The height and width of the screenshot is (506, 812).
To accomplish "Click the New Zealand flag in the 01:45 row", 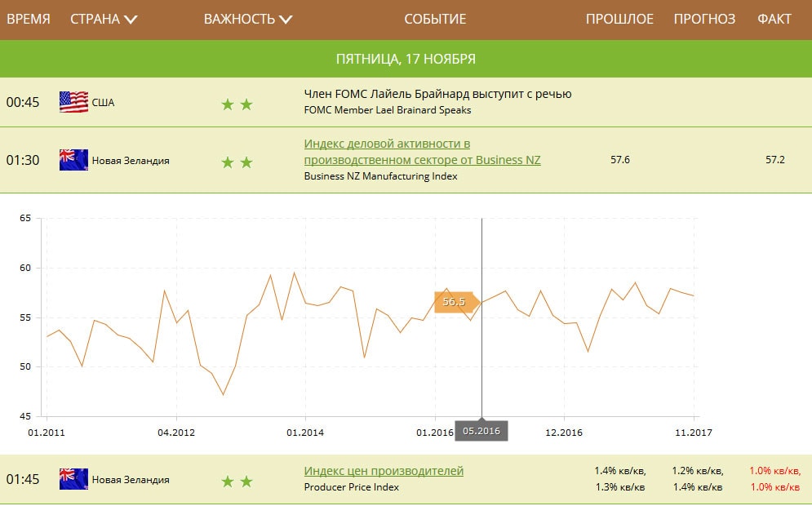I will coord(73,479).
